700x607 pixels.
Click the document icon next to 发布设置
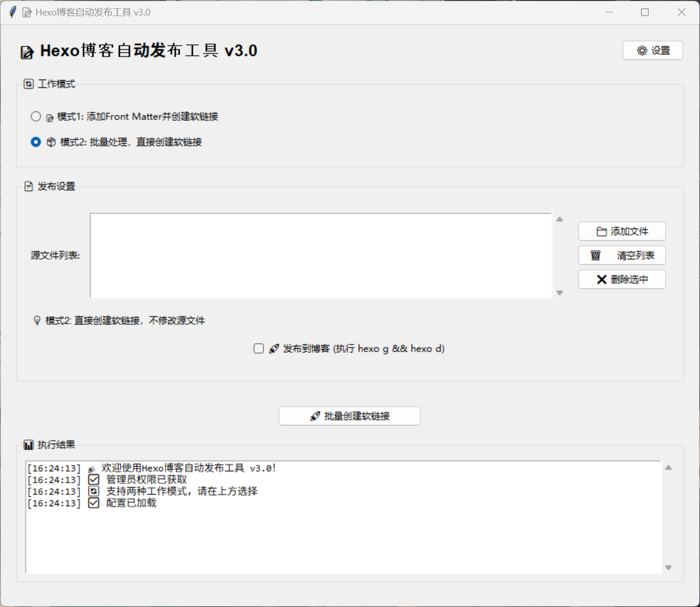[x=29, y=186]
